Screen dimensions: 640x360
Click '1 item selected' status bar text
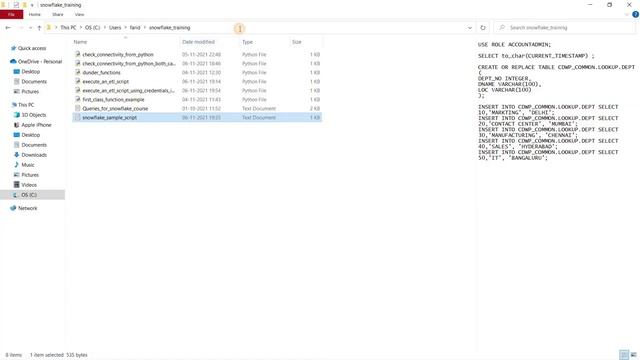tap(47, 355)
